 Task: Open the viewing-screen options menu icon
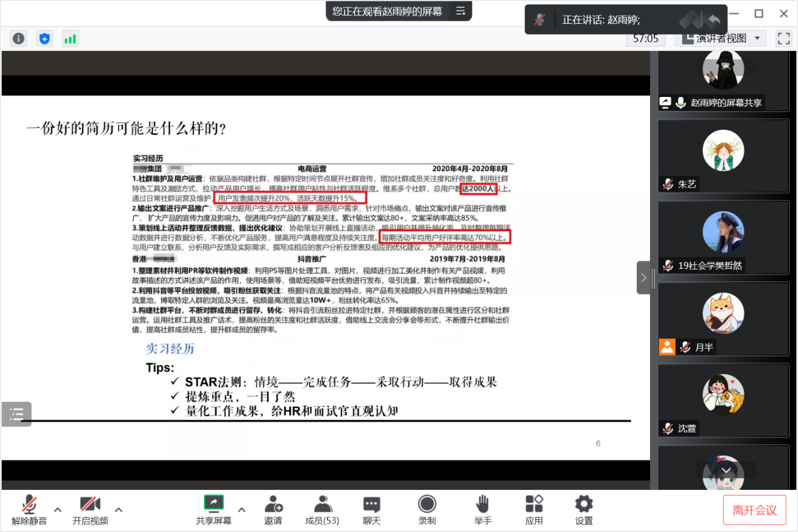tap(460, 11)
